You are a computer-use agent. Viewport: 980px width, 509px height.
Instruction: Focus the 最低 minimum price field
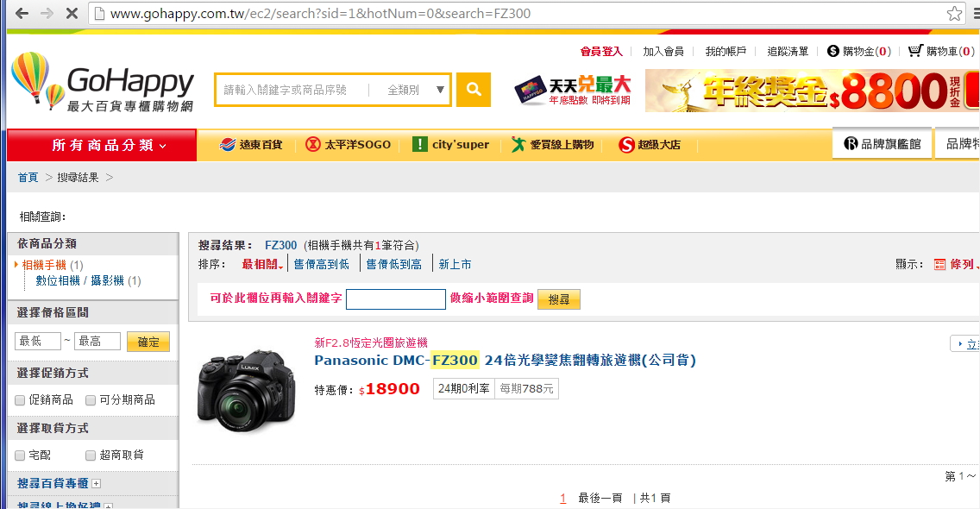tap(37, 341)
